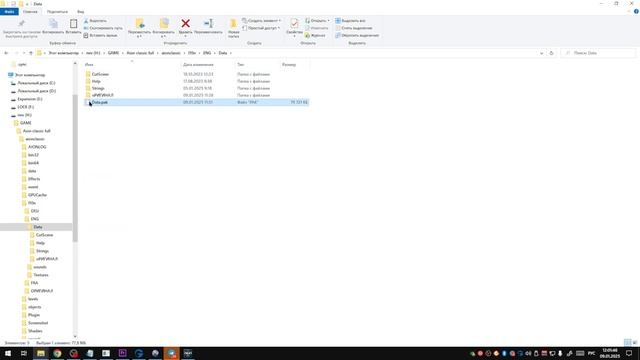Sort by Size column header

(x=289, y=64)
